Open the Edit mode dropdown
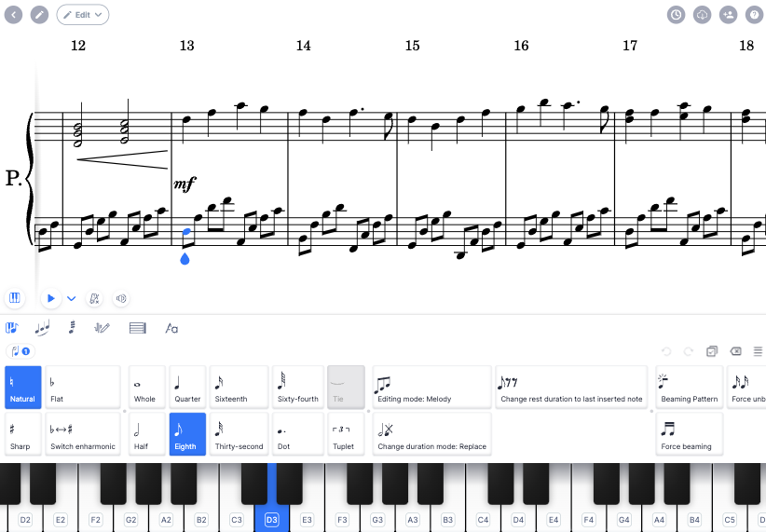Image resolution: width=766 pixels, height=532 pixels. point(83,15)
